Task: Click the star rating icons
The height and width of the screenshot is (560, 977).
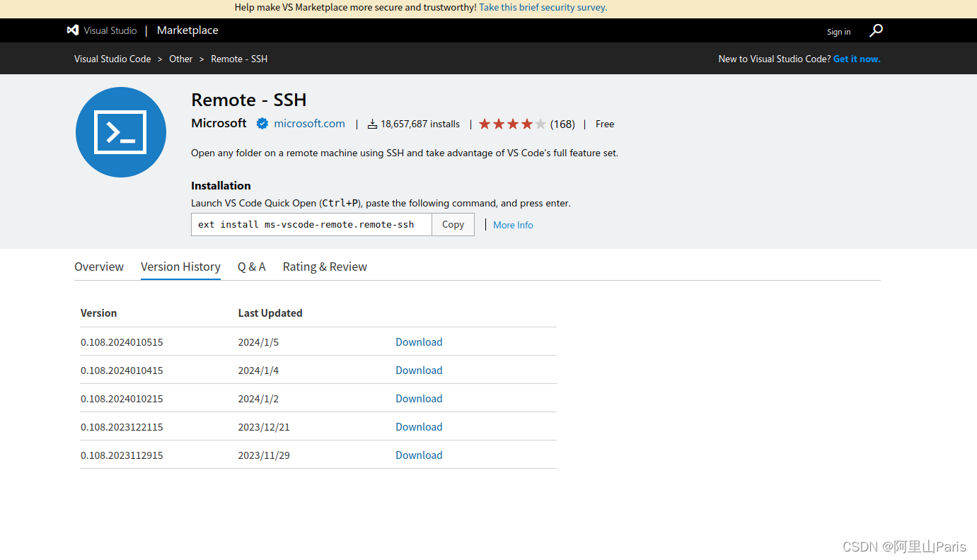Action: click(x=512, y=124)
